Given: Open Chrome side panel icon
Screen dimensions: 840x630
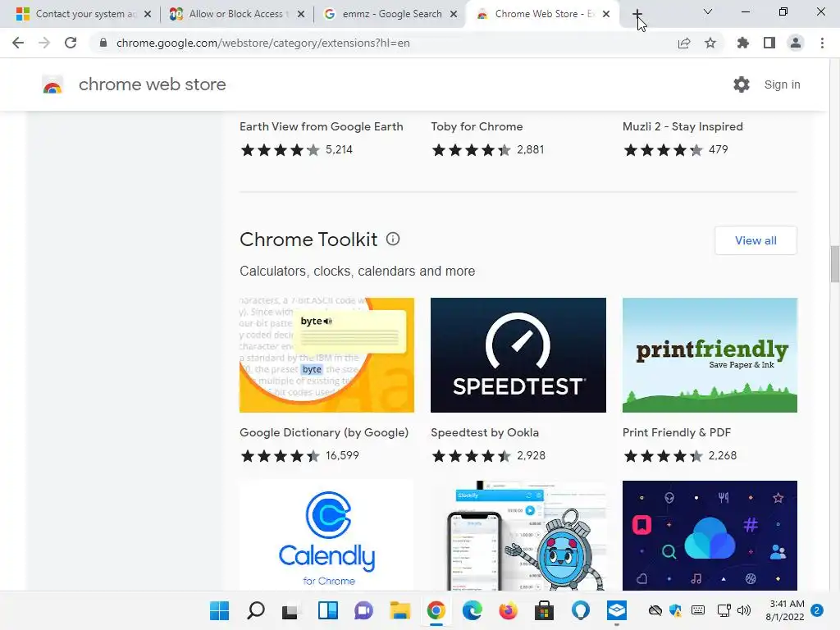Looking at the screenshot, I should point(769,43).
